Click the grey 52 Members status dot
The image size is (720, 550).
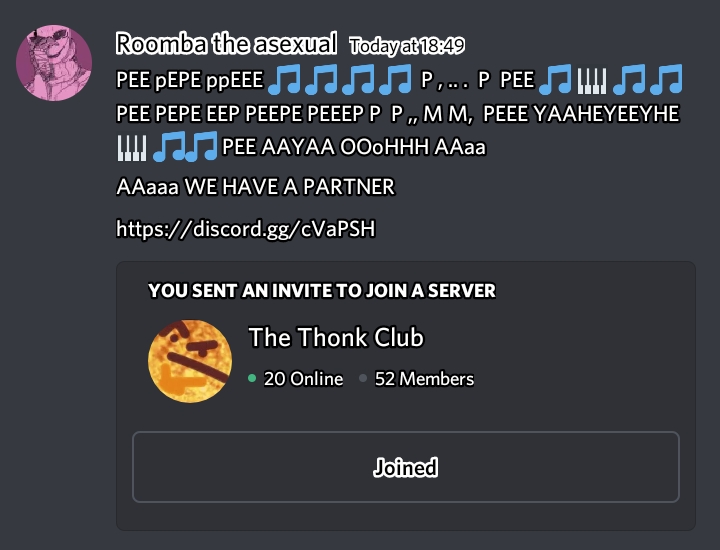[x=363, y=378]
